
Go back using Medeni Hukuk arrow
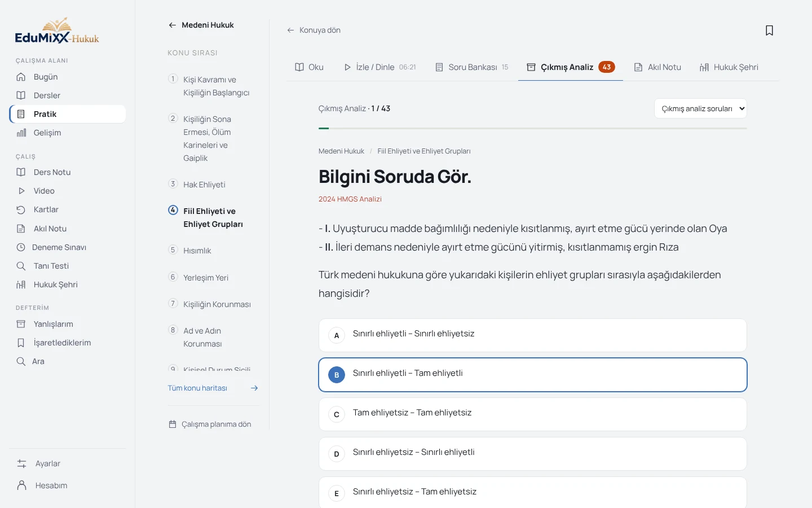(x=172, y=25)
